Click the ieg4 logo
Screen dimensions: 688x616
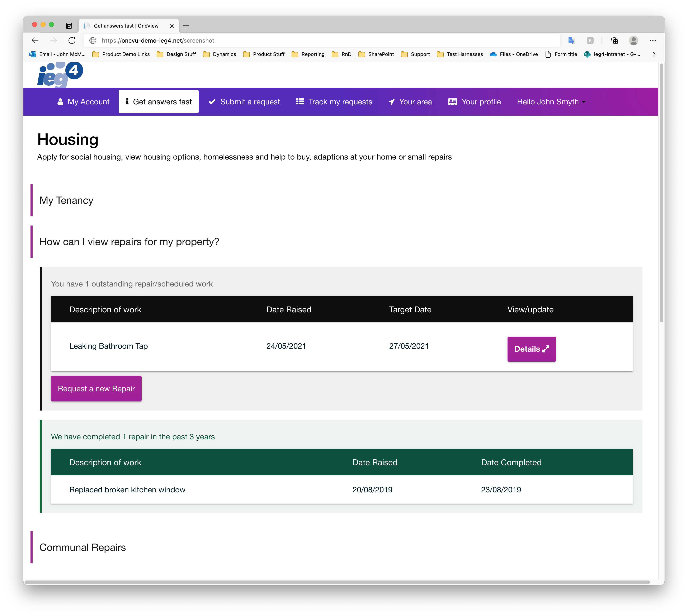60,75
